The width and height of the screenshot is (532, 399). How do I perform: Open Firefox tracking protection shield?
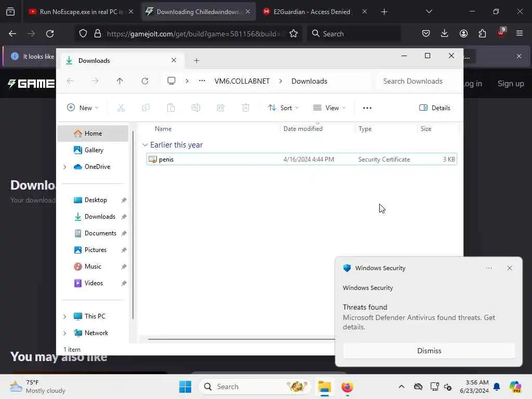(83, 34)
